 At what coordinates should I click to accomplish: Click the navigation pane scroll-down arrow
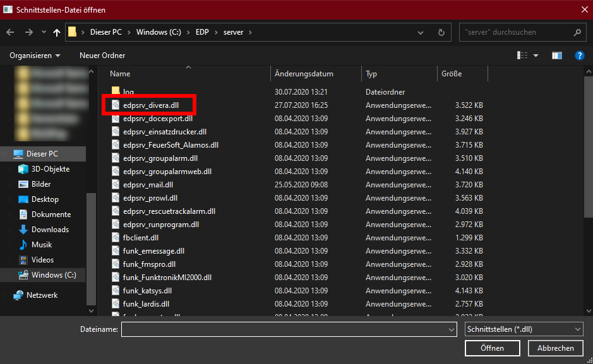(91, 311)
